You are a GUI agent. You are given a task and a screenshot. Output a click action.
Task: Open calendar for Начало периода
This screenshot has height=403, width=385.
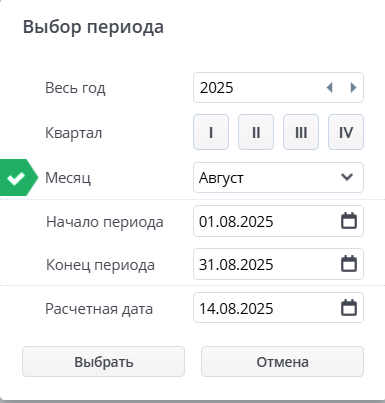tap(349, 221)
